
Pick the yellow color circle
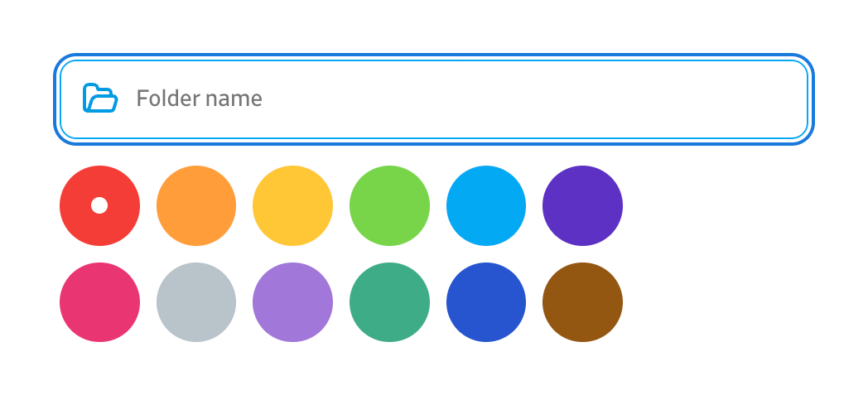(x=292, y=205)
